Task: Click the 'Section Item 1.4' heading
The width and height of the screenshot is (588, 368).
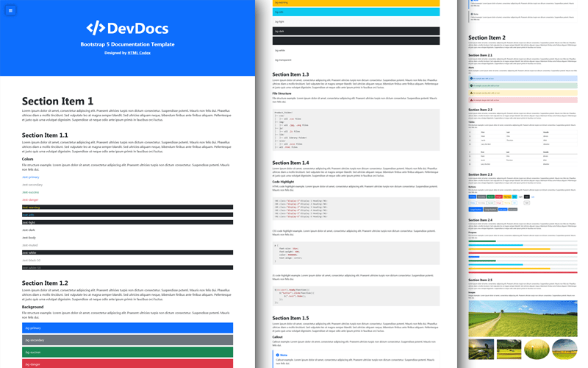Action: [x=290, y=163]
